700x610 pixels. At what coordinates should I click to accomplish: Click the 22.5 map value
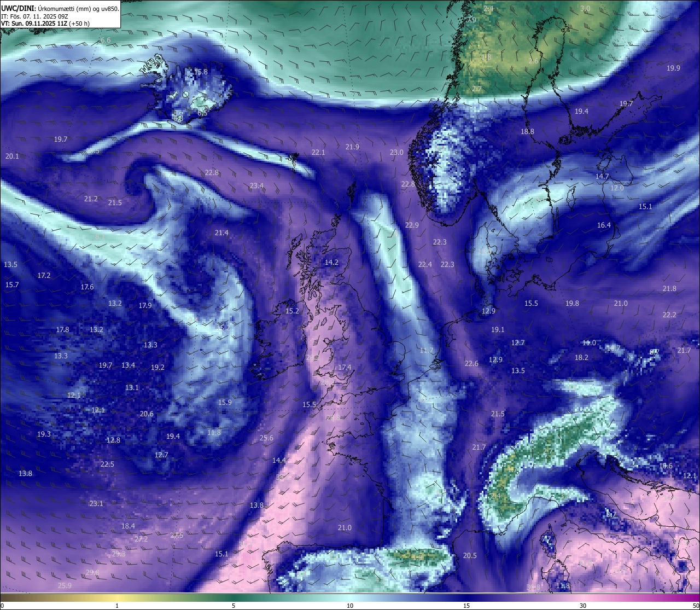pyautogui.click(x=107, y=464)
